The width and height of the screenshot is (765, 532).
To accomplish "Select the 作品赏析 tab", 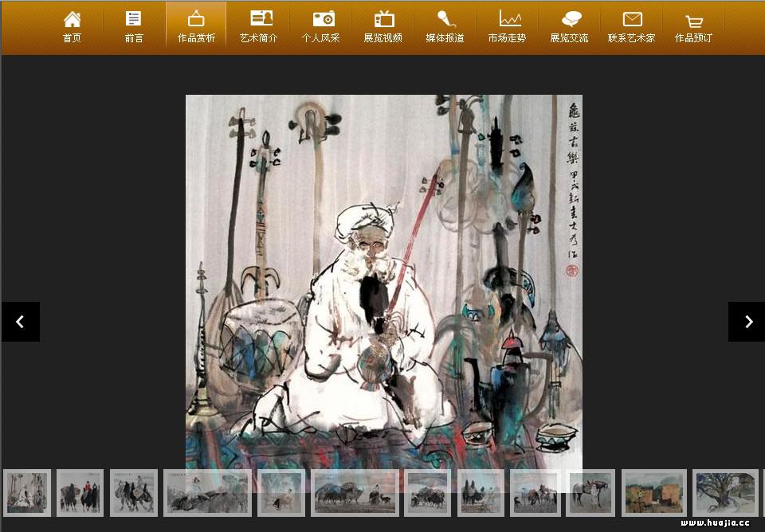I will coord(196,27).
